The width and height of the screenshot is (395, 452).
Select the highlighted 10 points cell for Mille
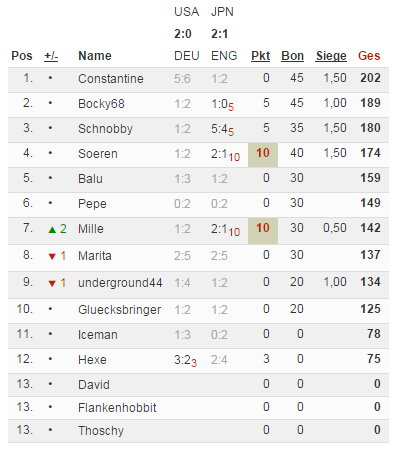263,230
